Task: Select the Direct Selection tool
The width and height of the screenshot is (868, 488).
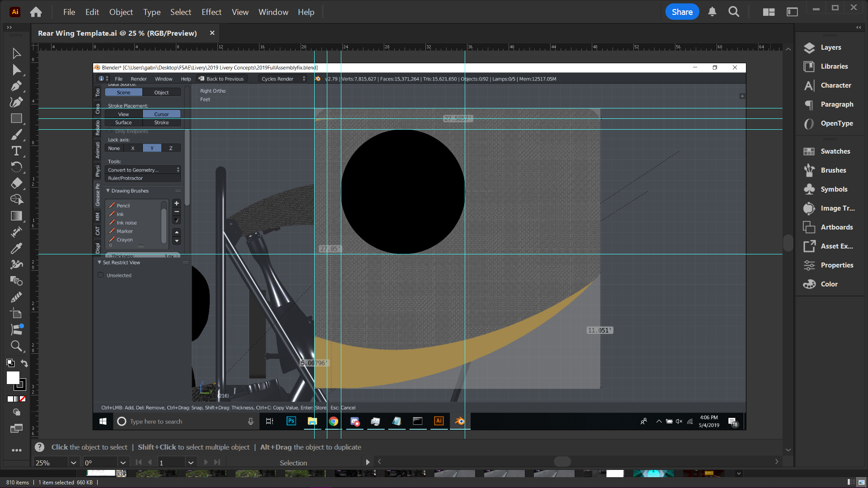Action: 16,70
